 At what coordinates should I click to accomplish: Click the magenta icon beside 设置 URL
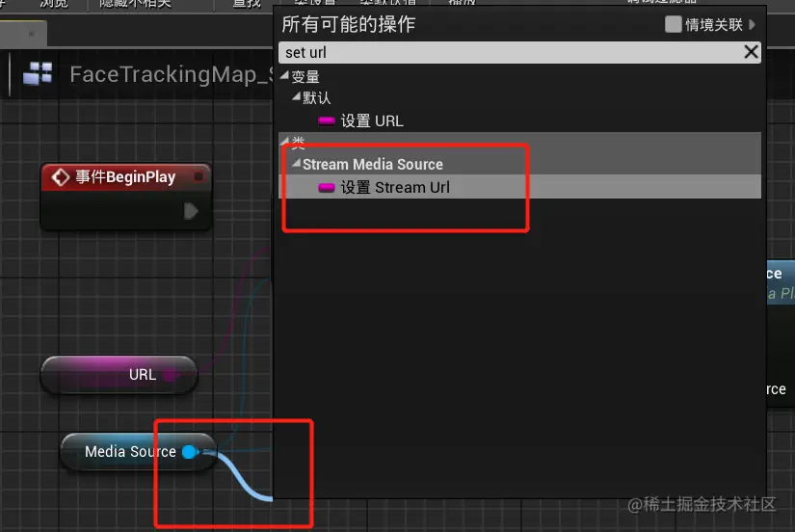[x=326, y=120]
